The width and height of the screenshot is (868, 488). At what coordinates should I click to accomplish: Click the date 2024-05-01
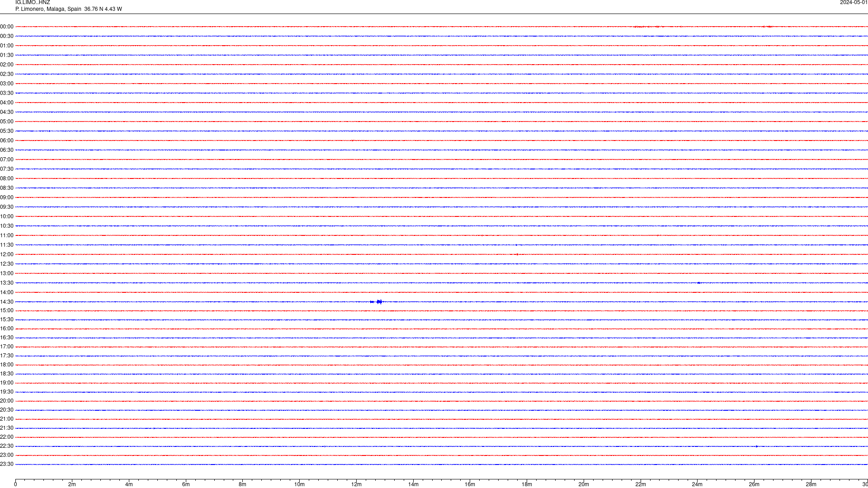(x=854, y=3)
